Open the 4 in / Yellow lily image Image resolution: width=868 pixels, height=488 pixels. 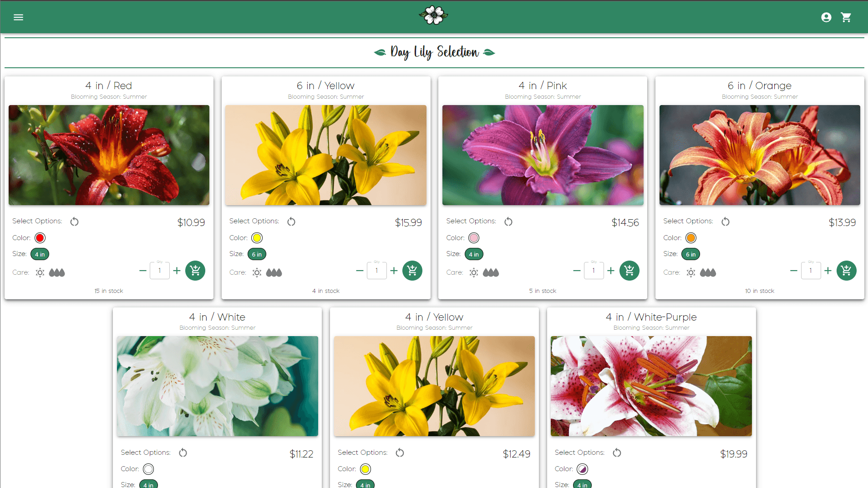(x=434, y=386)
